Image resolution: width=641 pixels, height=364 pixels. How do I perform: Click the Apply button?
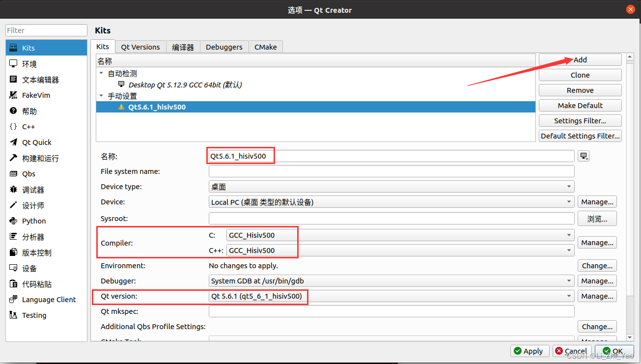(530, 351)
